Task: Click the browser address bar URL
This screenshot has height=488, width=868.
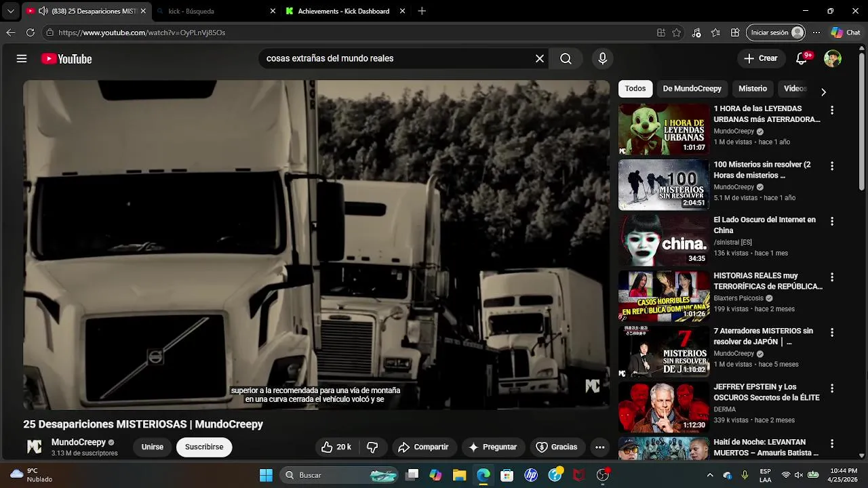Action: 142,33
